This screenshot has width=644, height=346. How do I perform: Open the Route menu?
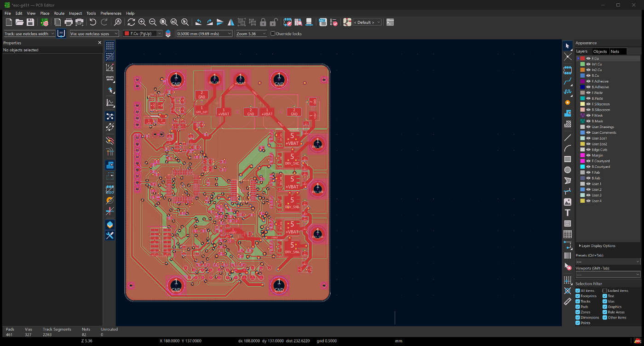59,13
